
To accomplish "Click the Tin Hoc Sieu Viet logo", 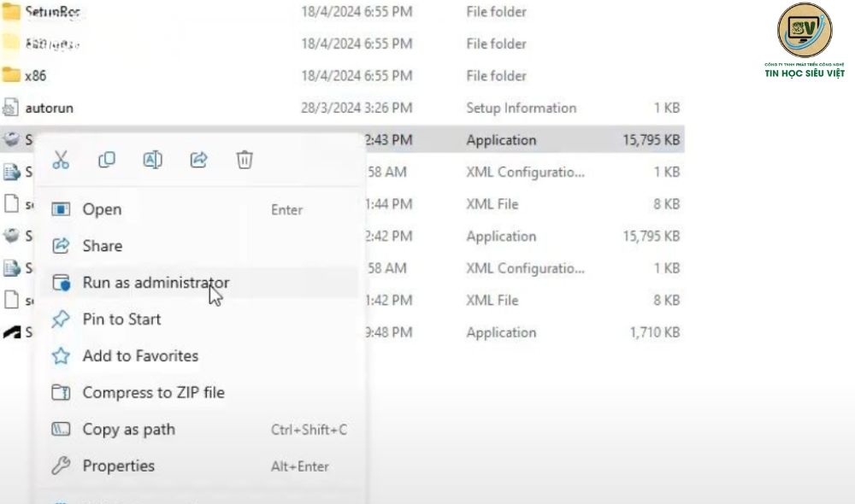I will (x=805, y=41).
